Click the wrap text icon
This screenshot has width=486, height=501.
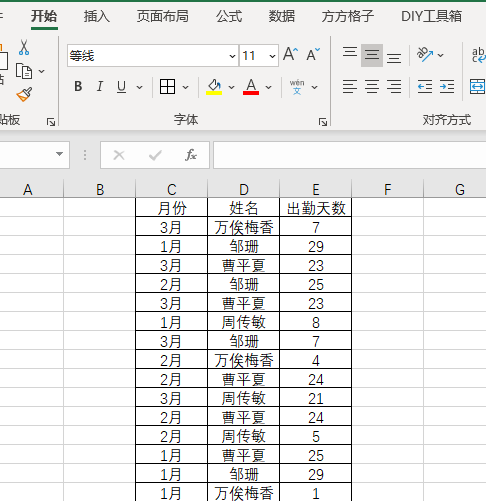click(x=479, y=55)
